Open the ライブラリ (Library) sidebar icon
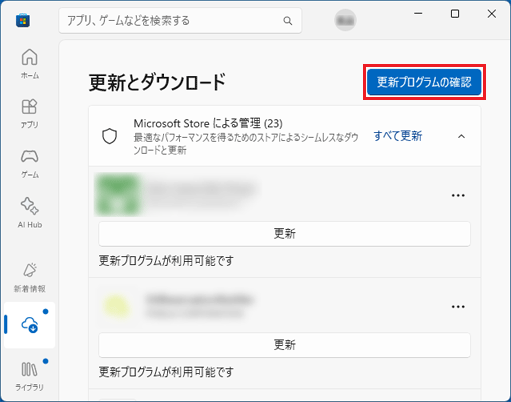 (29, 376)
